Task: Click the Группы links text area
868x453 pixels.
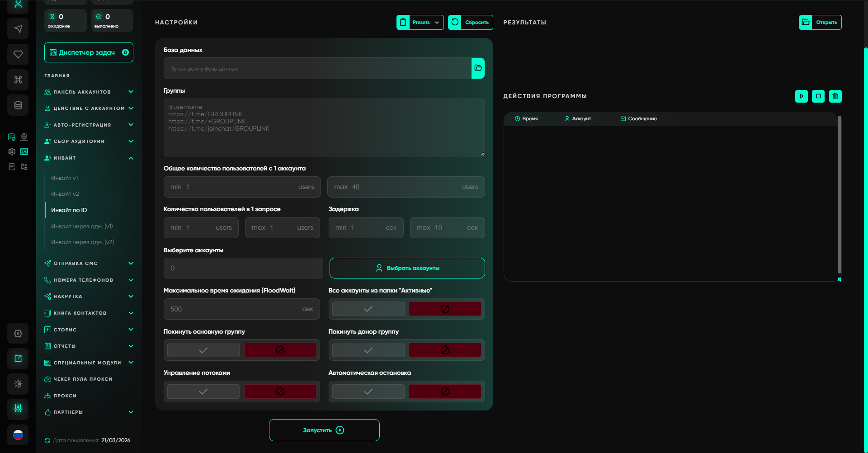Action: click(324, 127)
